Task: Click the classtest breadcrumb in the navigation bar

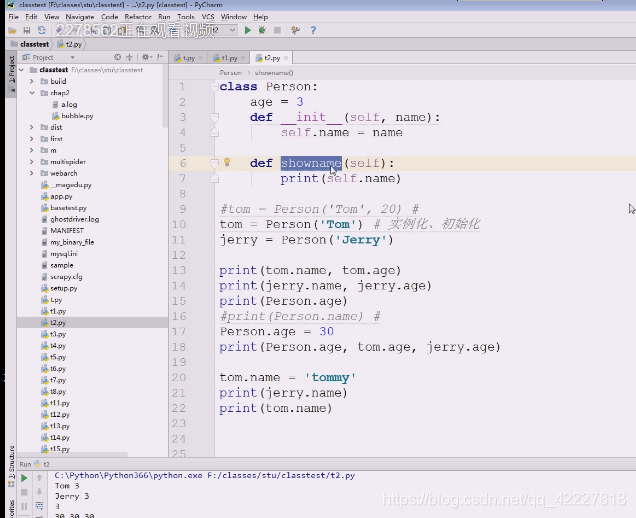Action: (34, 44)
